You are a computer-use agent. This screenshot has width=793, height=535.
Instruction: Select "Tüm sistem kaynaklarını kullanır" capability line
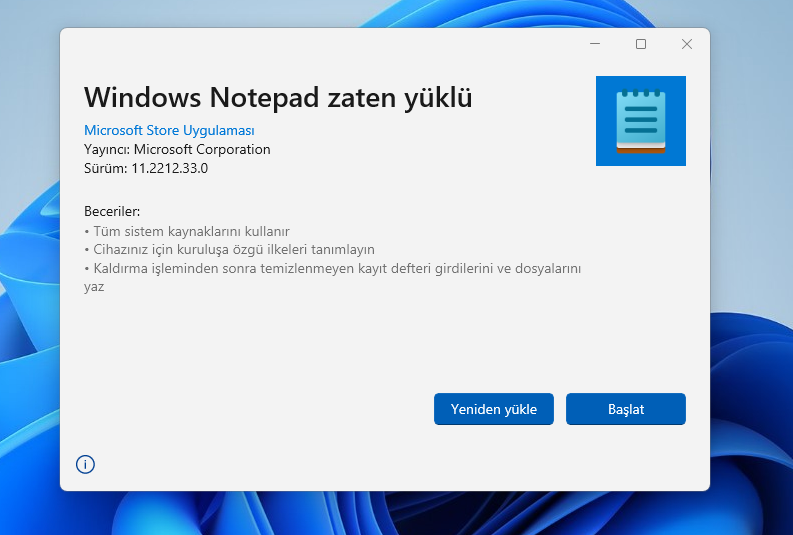187,231
